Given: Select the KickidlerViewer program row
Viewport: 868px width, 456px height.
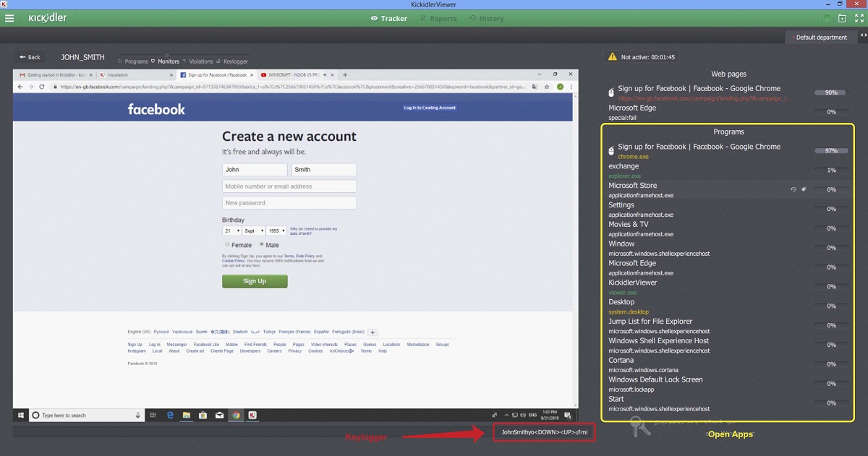Looking at the screenshot, I should coord(728,287).
